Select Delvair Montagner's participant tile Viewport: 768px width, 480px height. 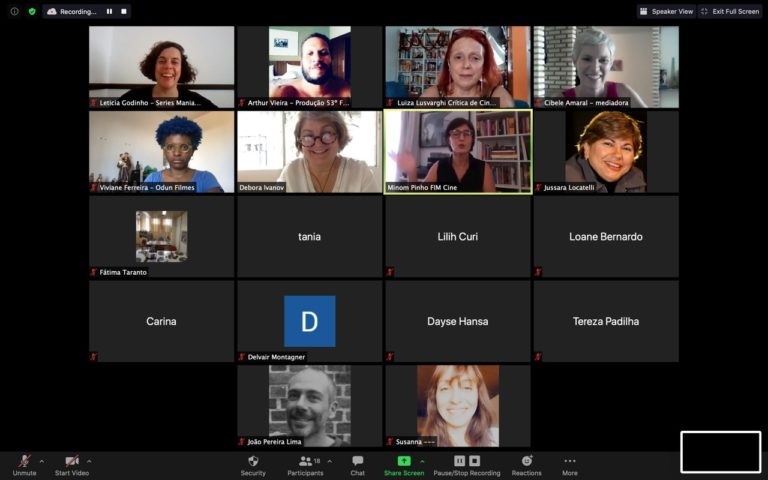310,321
